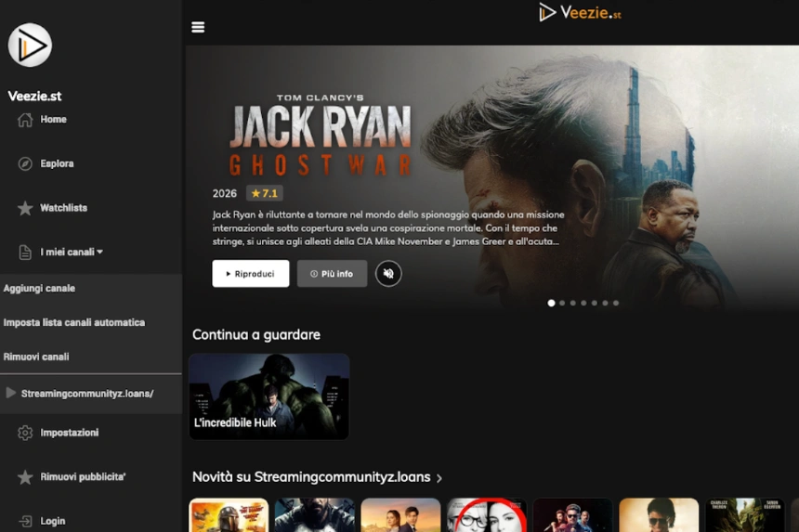Open L'incredibile Hulk thumbnail
Screen dimensions: 799x532
pos(269,396)
